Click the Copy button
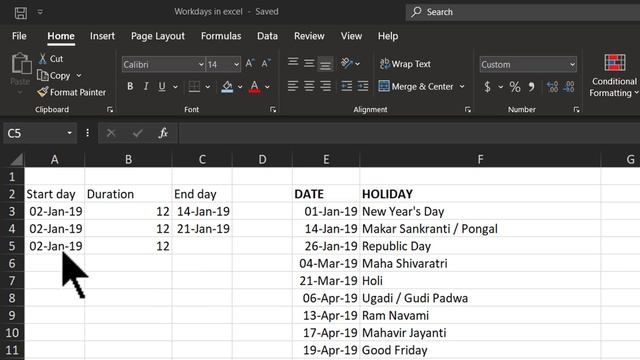The image size is (640, 360). (54, 76)
